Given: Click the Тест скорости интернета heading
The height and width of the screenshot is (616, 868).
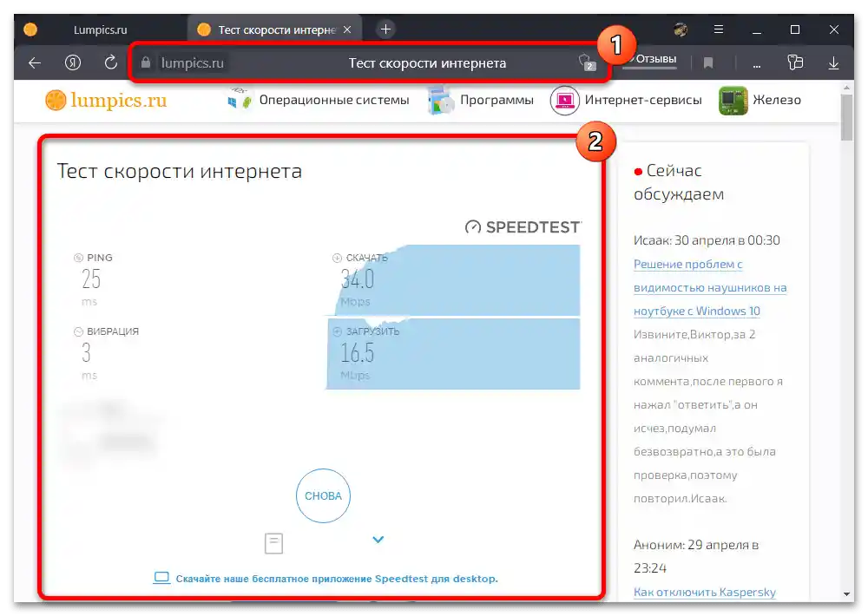Looking at the screenshot, I should (x=180, y=171).
